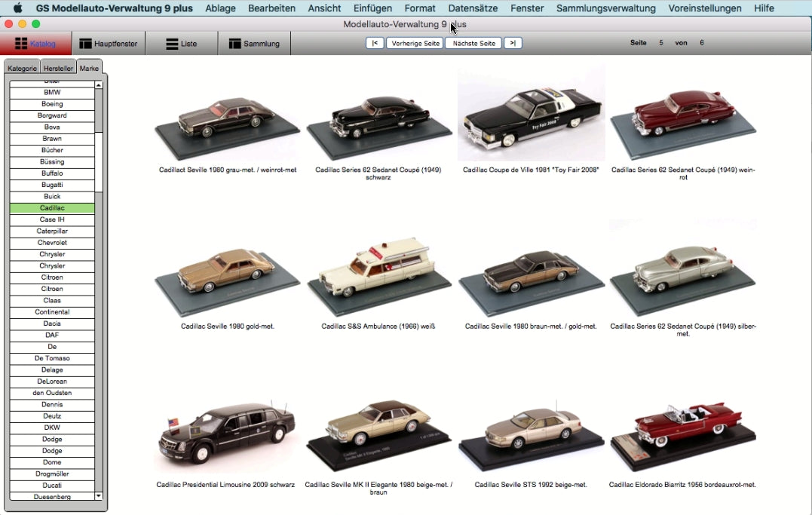Select the Kategorie tab
Screen dimensions: 812x515
(22, 68)
